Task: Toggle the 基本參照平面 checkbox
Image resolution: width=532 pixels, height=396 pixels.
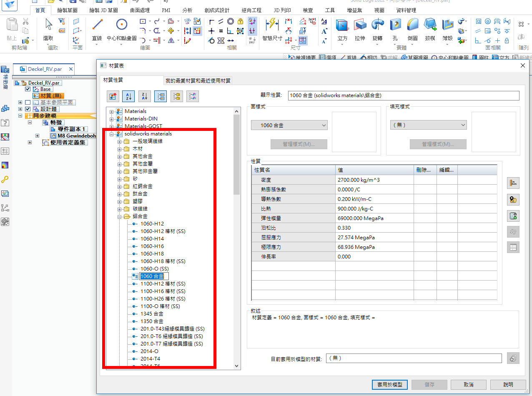Action: tap(28, 102)
